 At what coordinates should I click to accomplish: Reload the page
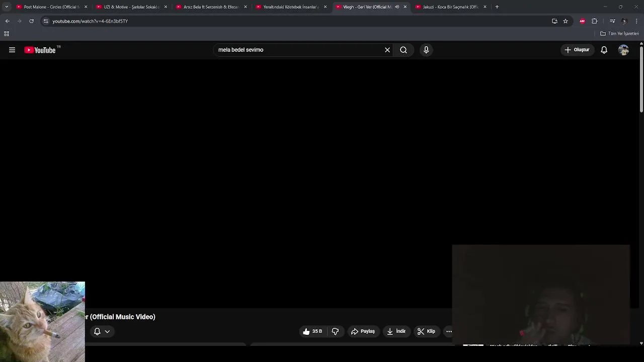pos(31,21)
